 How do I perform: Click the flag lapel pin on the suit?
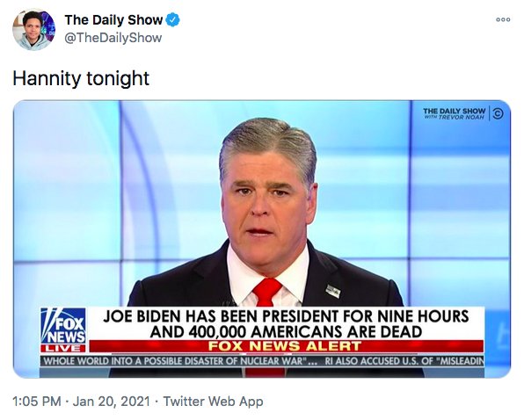coord(333,291)
